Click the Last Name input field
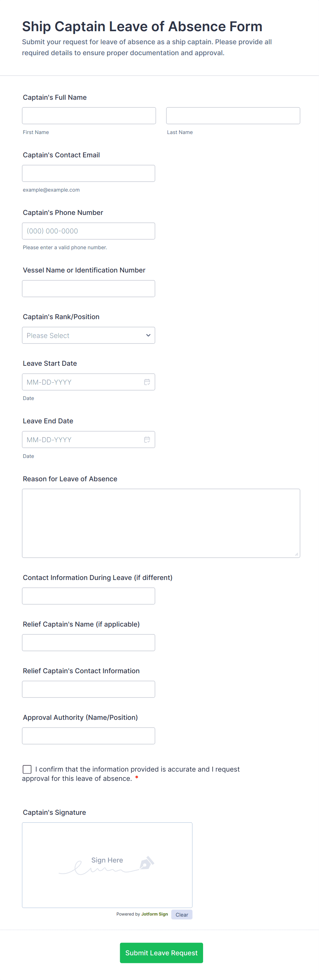The image size is (319, 980). (233, 116)
